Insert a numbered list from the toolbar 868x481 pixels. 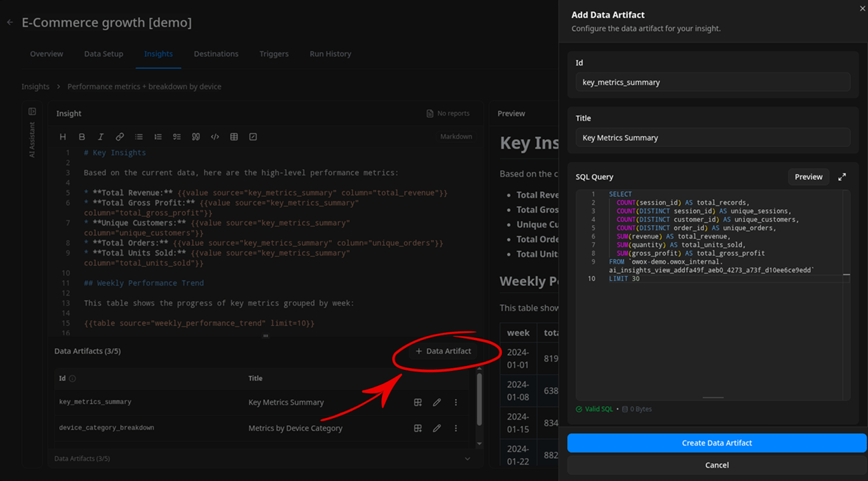(158, 136)
